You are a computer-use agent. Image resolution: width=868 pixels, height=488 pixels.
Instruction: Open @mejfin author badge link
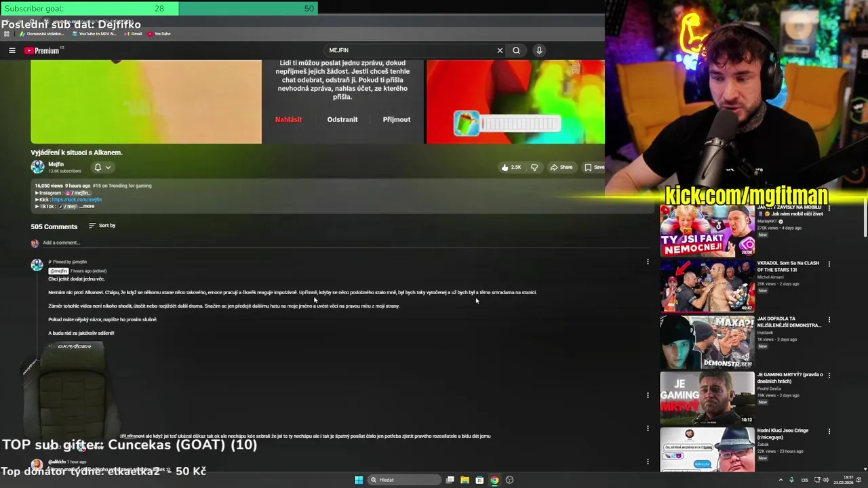point(58,271)
